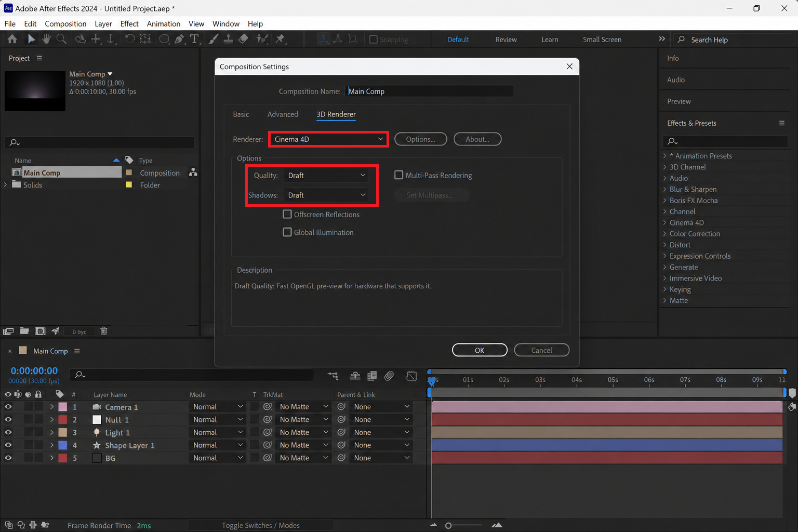Select the Rotation tool
The width and height of the screenshot is (798, 532).
click(130, 39)
